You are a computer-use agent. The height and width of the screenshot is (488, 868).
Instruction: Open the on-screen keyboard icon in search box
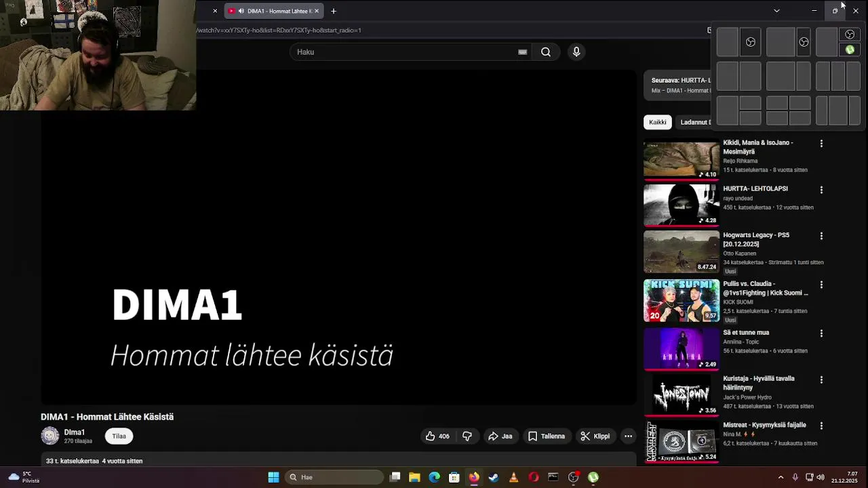522,52
